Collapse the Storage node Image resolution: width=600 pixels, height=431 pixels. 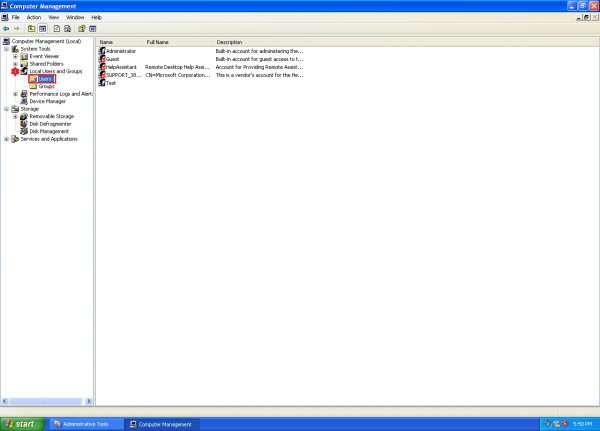pos(7,109)
